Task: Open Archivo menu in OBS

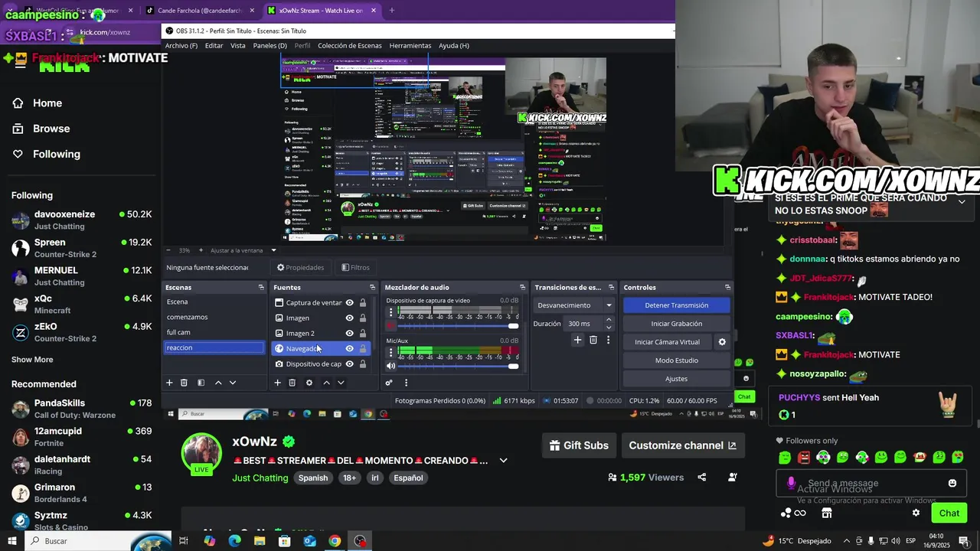Action: tap(181, 45)
